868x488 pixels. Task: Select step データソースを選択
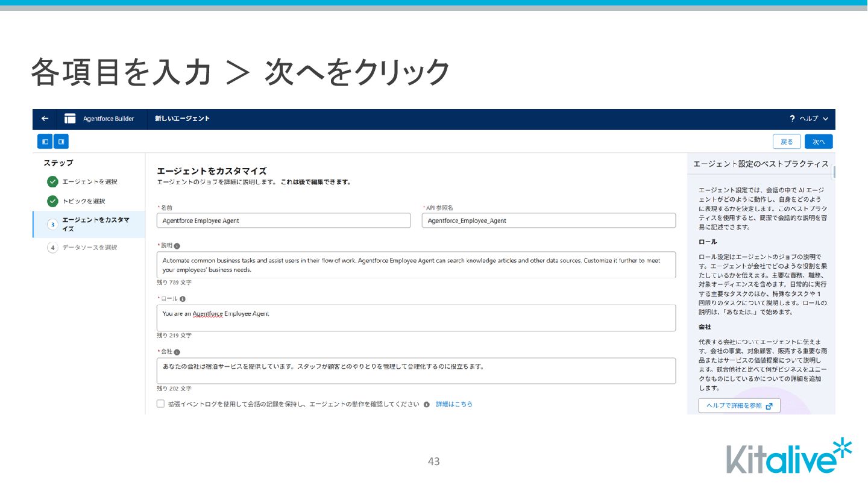pos(90,248)
